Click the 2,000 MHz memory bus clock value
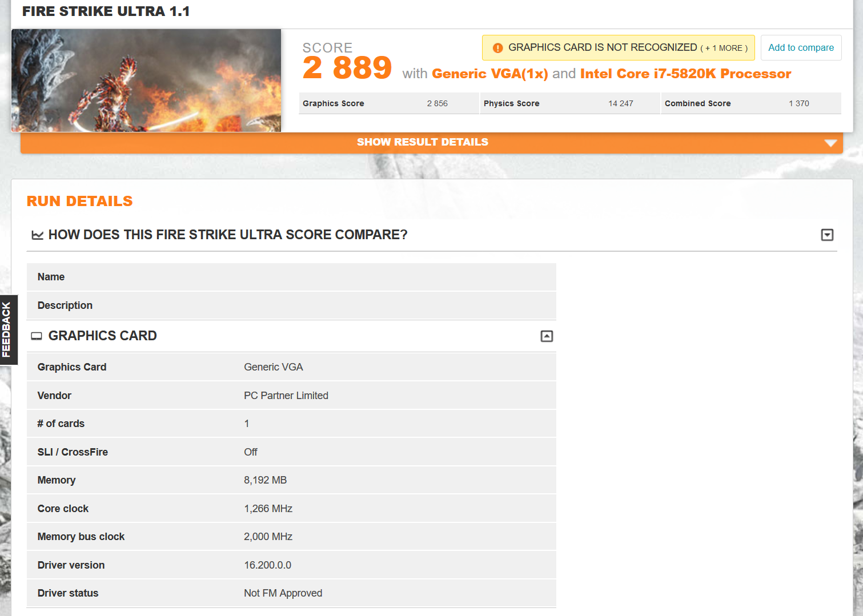The width and height of the screenshot is (863, 616). [x=268, y=537]
